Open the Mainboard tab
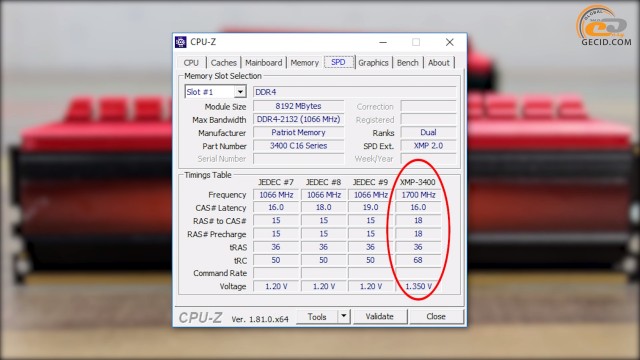640x360 pixels. [x=263, y=63]
